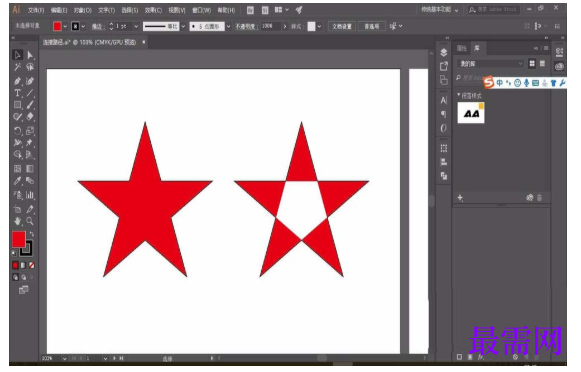Click the Preferences button
The height and width of the screenshot is (372, 581).
[372, 26]
